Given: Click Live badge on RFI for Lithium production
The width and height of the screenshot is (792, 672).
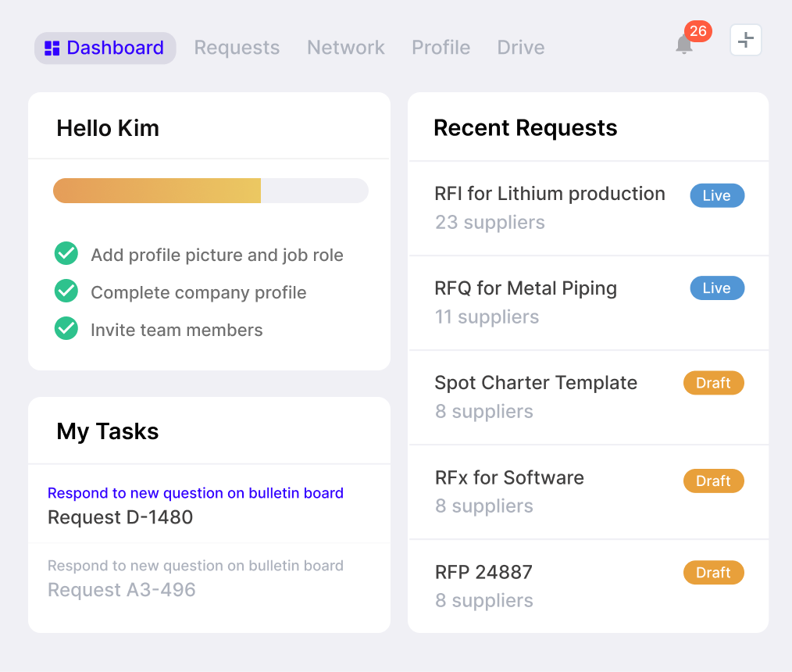Looking at the screenshot, I should coord(716,195).
